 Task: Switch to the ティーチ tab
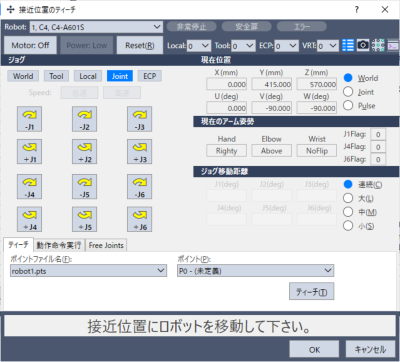pyautogui.click(x=18, y=245)
